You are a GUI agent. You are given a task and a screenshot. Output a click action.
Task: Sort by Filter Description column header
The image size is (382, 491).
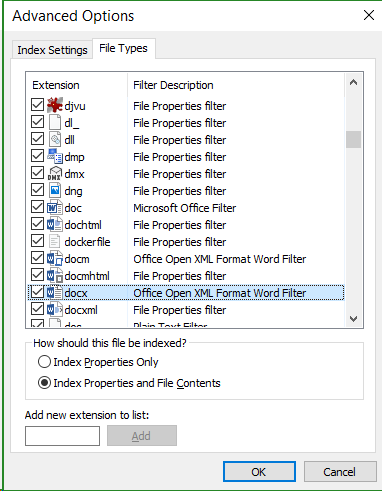[235, 85]
